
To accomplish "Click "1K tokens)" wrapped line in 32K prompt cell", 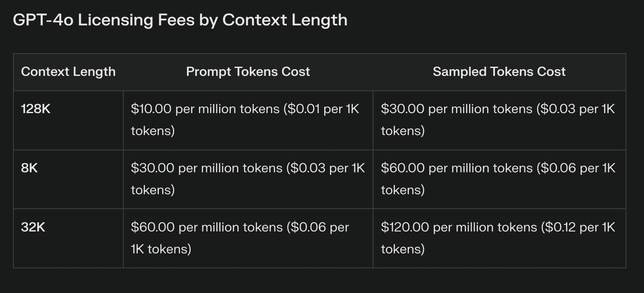I will (x=161, y=249).
